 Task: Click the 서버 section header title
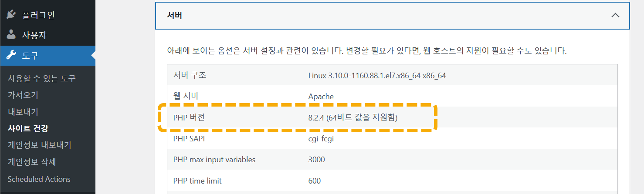tap(175, 15)
